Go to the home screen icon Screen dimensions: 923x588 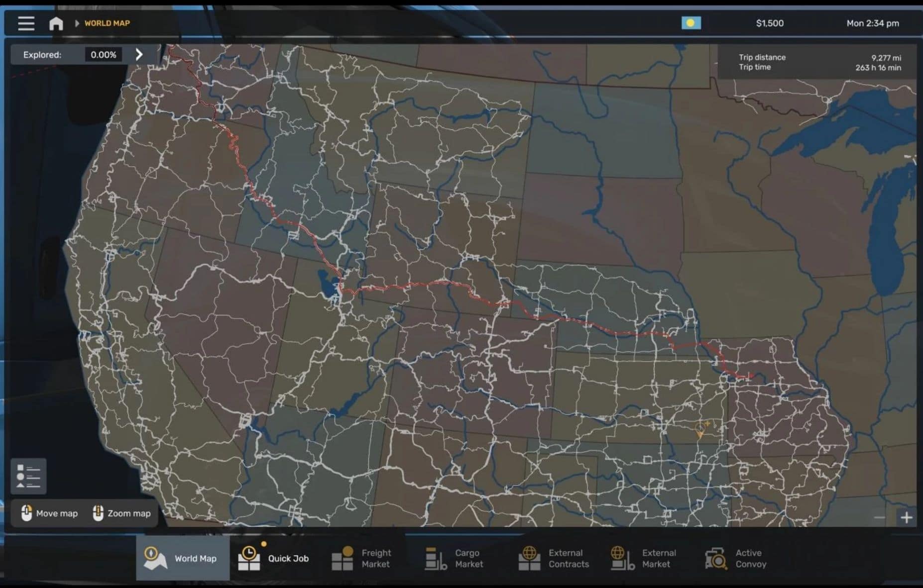tap(56, 23)
